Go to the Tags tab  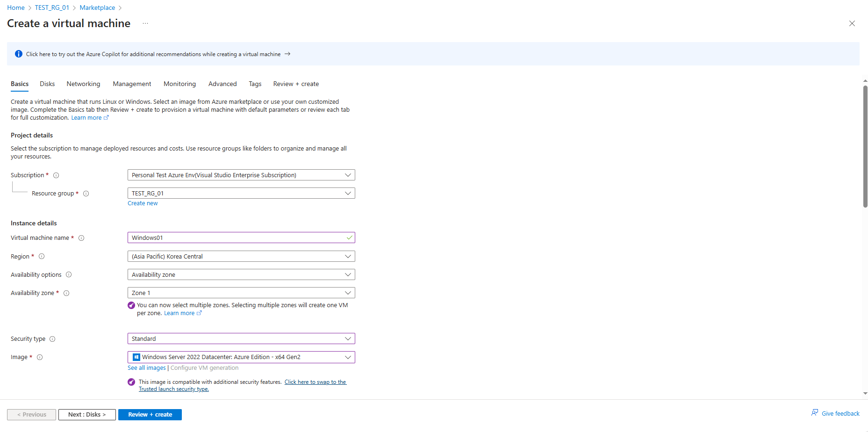[x=255, y=84]
